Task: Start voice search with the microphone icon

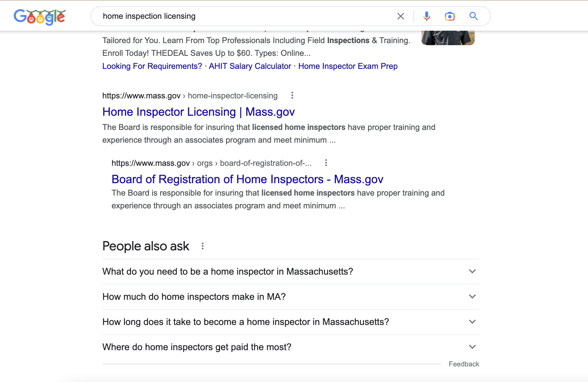Action: [x=426, y=16]
